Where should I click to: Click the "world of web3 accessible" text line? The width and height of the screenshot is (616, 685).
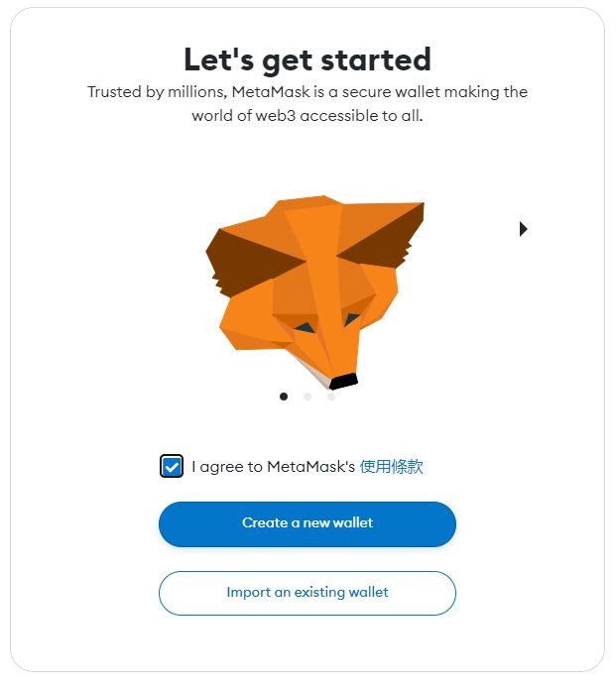click(308, 116)
